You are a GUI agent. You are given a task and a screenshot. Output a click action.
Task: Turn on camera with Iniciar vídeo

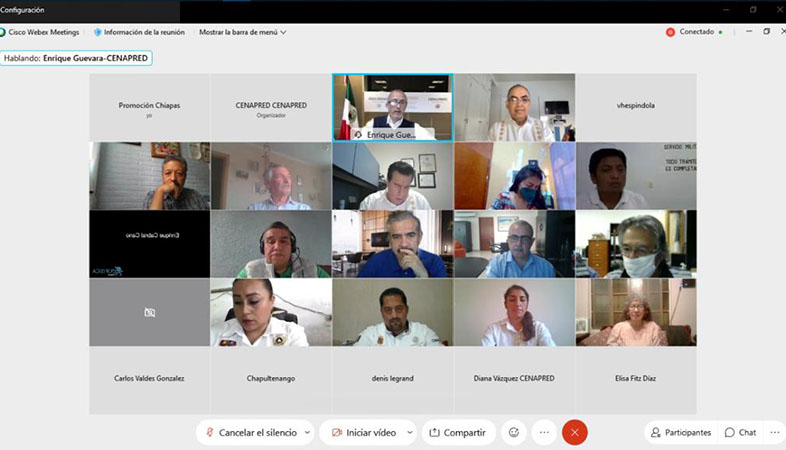(364, 432)
